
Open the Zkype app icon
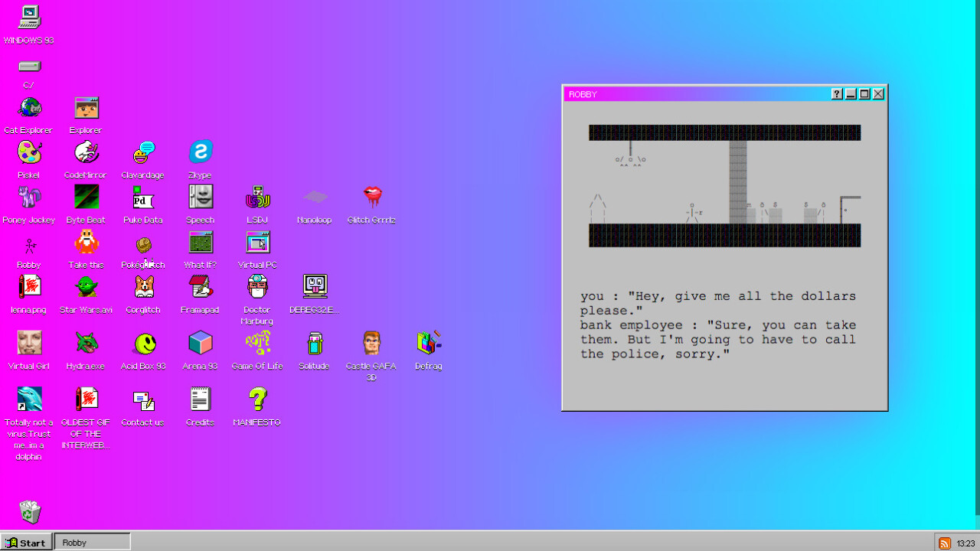coord(200,153)
